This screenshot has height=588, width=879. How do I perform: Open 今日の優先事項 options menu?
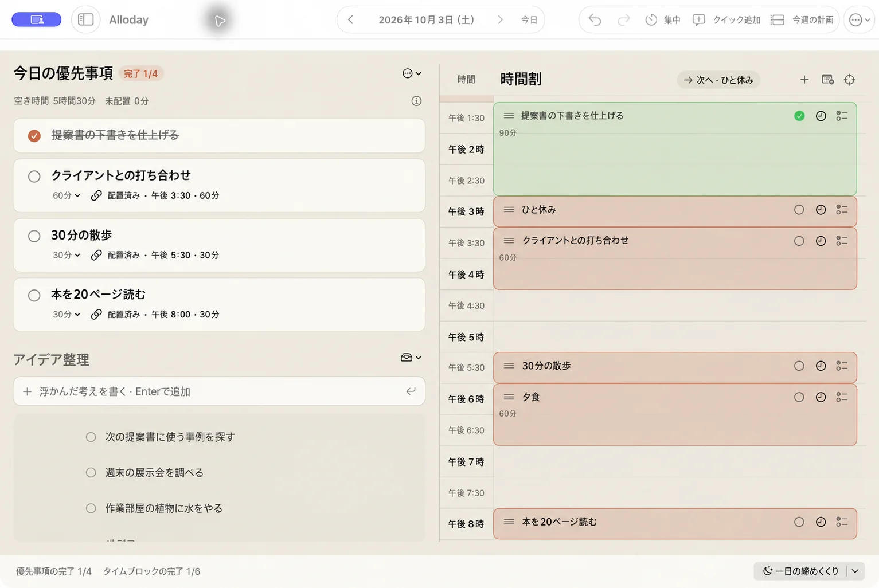coord(412,73)
